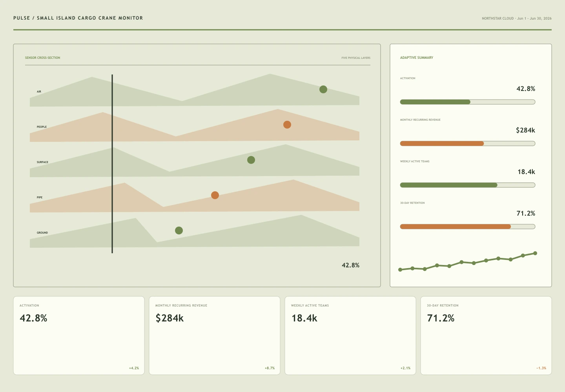
Task: Click the PIPE layer label
Action: pos(40,198)
